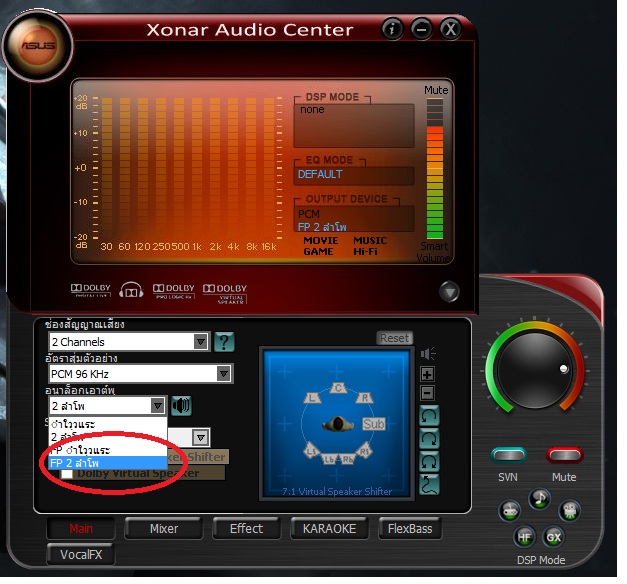Check the Dolby Virtual Speaker checkbox
627x584 pixels.
pos(66,474)
